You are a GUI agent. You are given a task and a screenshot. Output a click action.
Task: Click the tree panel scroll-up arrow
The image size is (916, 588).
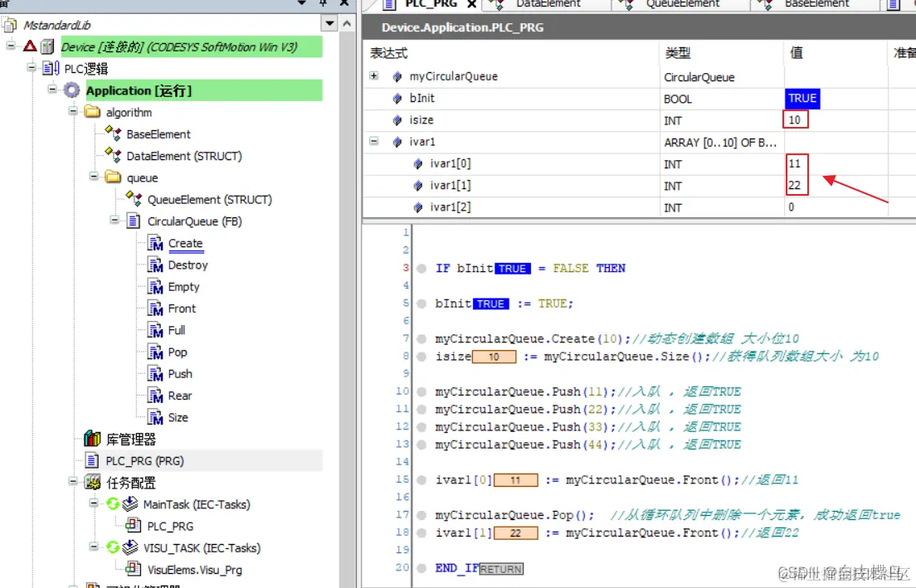point(347,24)
